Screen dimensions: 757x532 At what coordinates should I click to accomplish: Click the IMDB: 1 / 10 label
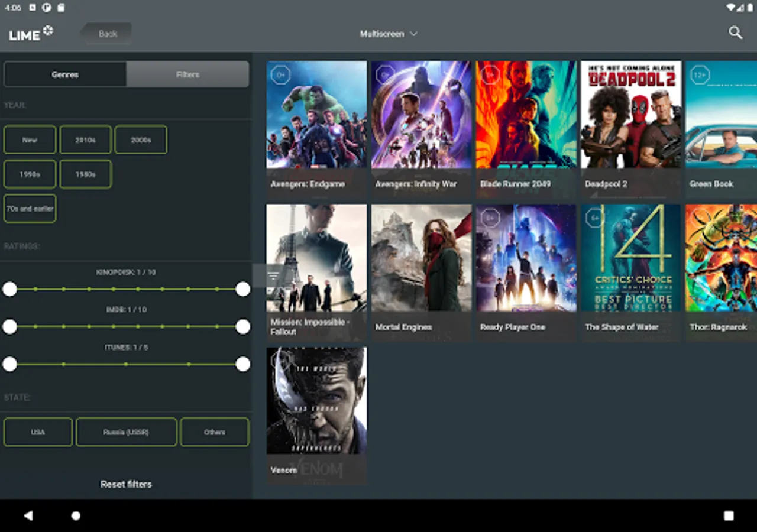[x=126, y=310]
